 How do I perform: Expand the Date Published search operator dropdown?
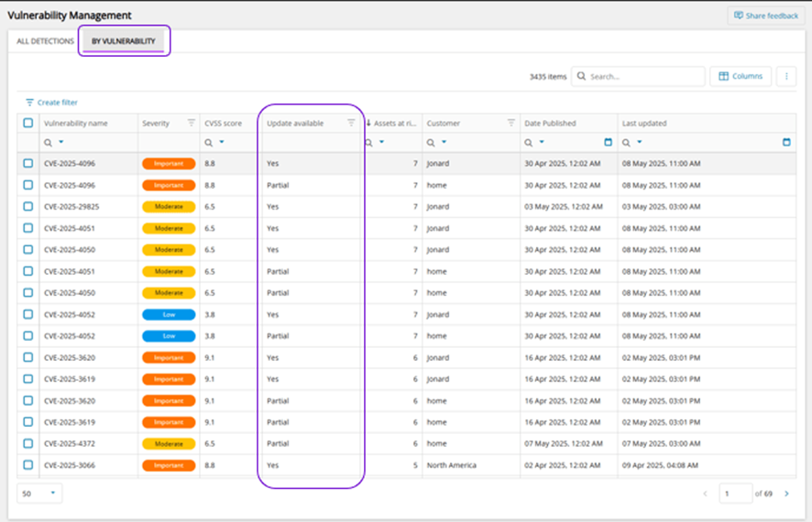coord(542,142)
